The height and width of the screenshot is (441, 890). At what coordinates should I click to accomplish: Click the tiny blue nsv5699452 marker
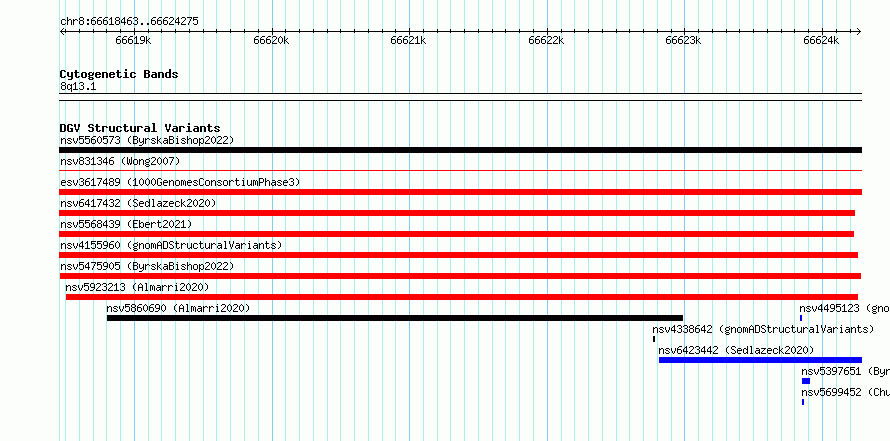pos(803,402)
